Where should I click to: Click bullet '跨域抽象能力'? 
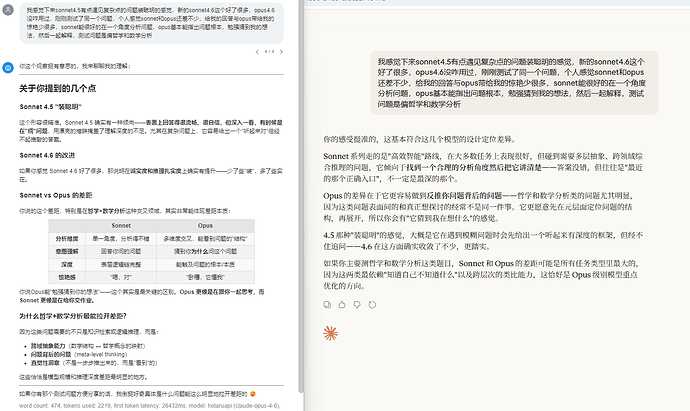(x=48, y=346)
